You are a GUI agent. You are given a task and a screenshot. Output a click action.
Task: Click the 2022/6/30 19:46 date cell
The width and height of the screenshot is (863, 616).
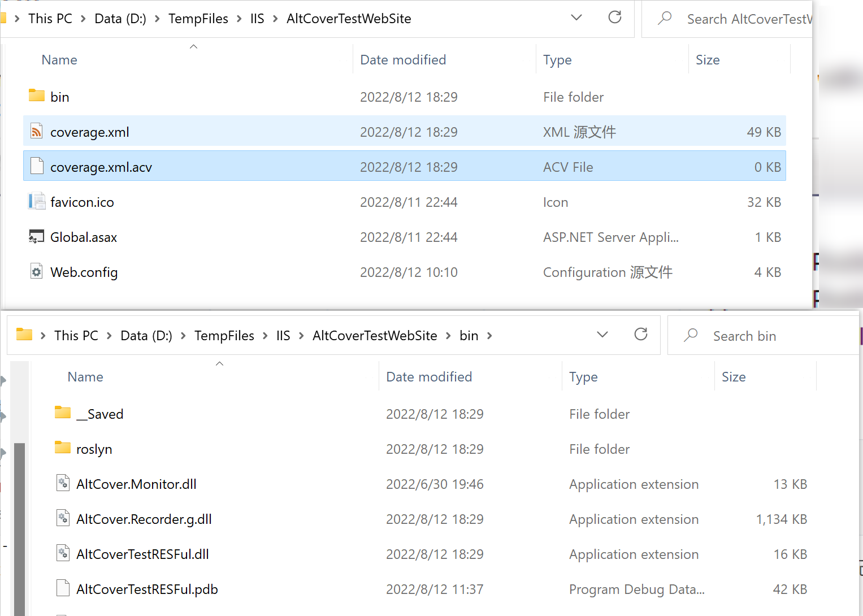pos(435,484)
